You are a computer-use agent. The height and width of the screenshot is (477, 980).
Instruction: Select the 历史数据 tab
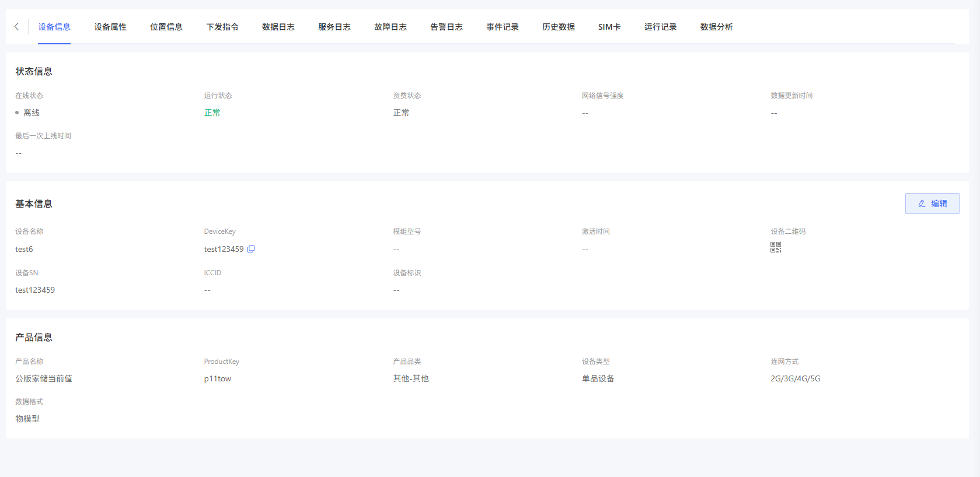(x=559, y=27)
